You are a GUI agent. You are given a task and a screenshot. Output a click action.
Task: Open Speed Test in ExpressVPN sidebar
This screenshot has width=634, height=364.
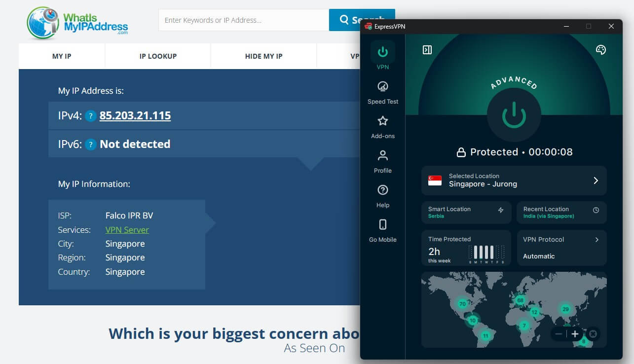coord(383,93)
